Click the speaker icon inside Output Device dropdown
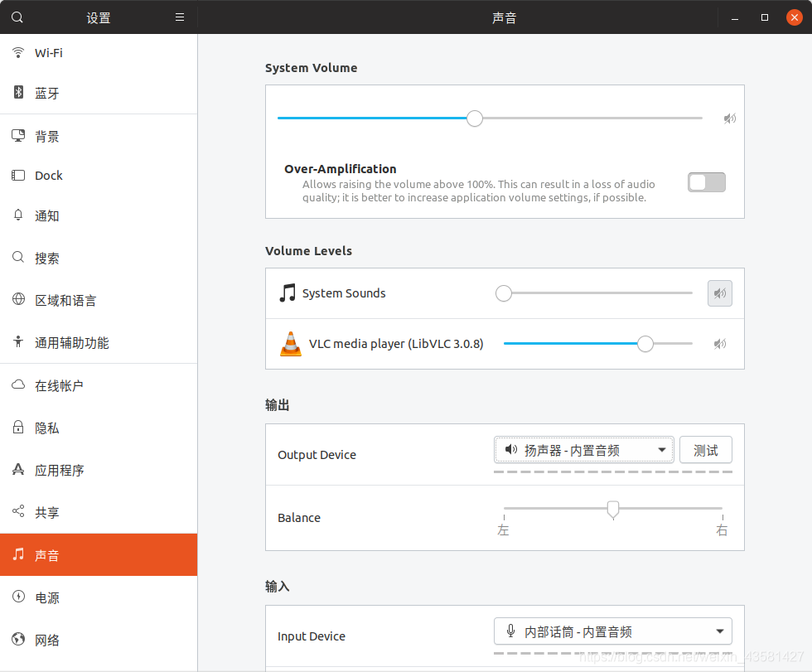 point(511,449)
